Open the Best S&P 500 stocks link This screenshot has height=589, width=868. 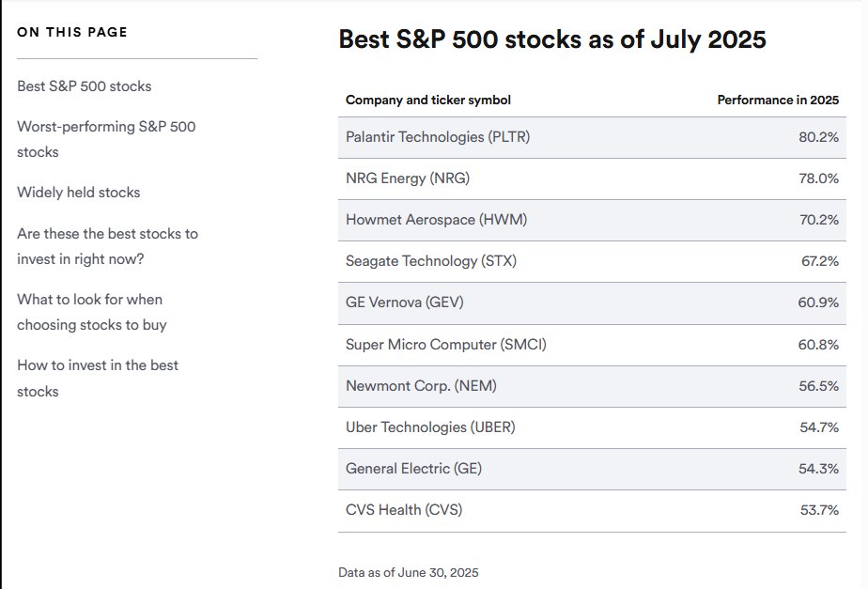coord(85,86)
